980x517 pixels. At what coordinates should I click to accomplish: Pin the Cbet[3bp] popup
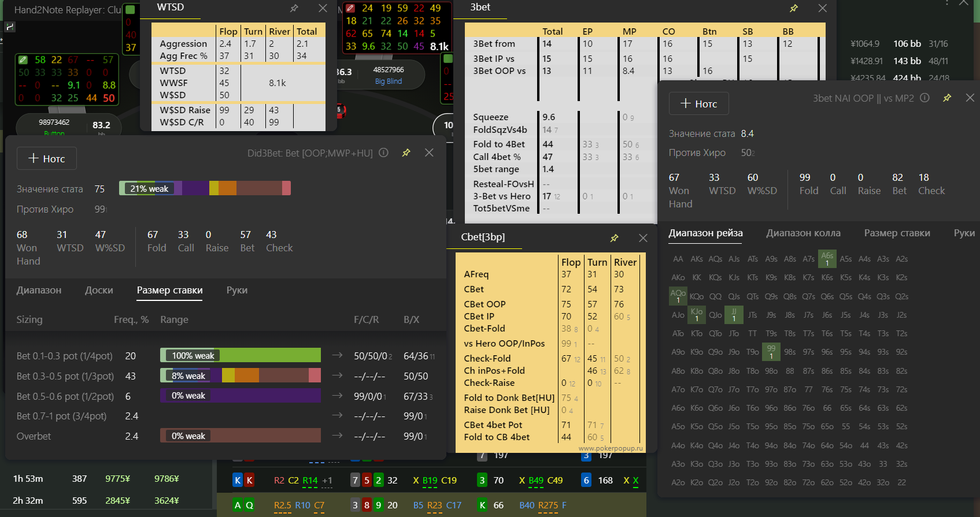[x=615, y=238]
